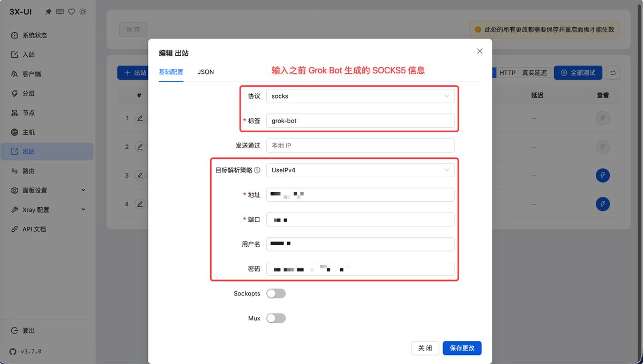The height and width of the screenshot is (364, 643).
Task: Click the edit pencil icon in row 3
Action: pyautogui.click(x=140, y=175)
